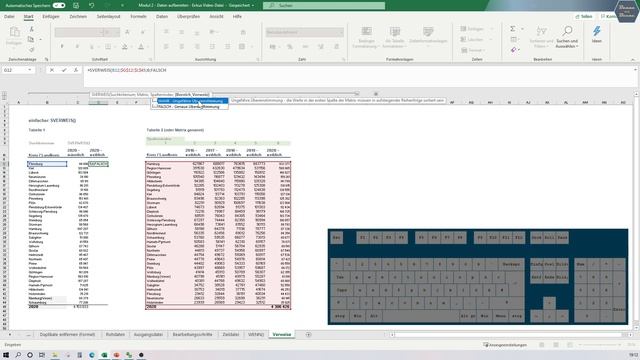The image size is (640, 360).
Task: Open the Seitenlayout ribbon tab
Action: click(109, 16)
